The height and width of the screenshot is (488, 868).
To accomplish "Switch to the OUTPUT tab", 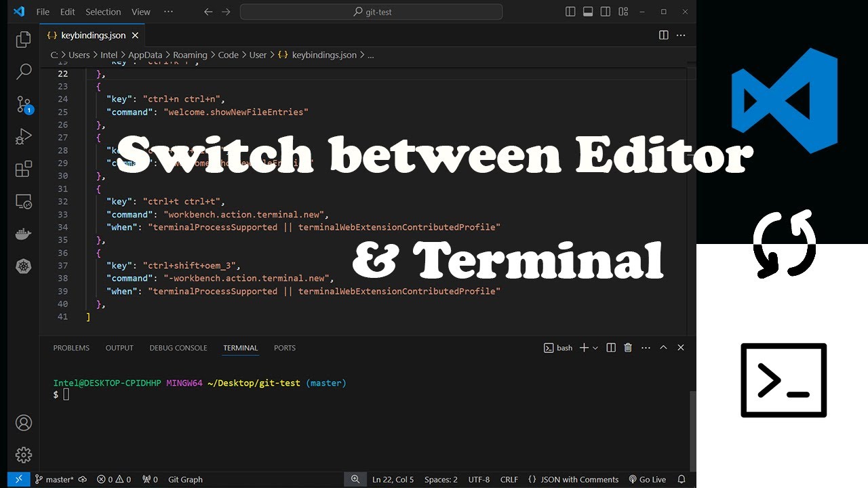I will (x=119, y=348).
